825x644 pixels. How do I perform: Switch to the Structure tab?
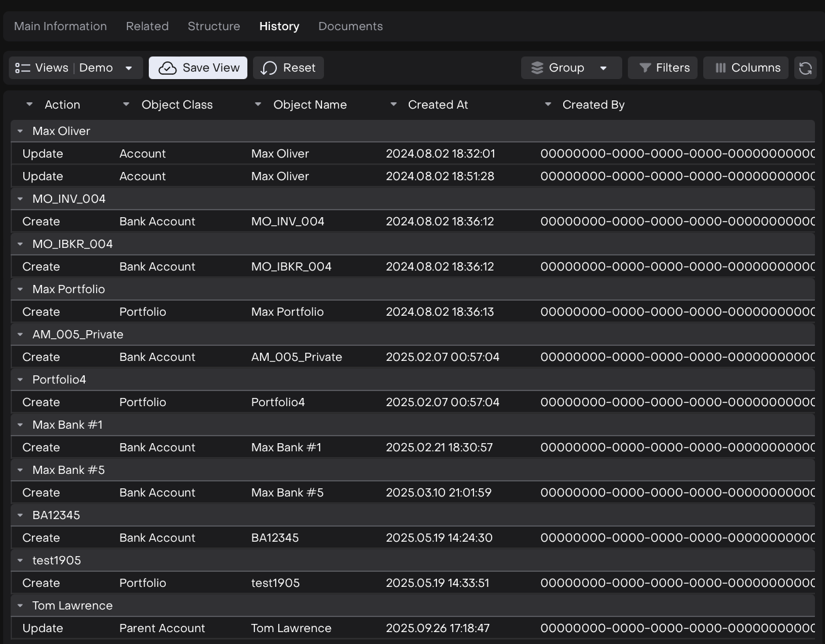[213, 26]
